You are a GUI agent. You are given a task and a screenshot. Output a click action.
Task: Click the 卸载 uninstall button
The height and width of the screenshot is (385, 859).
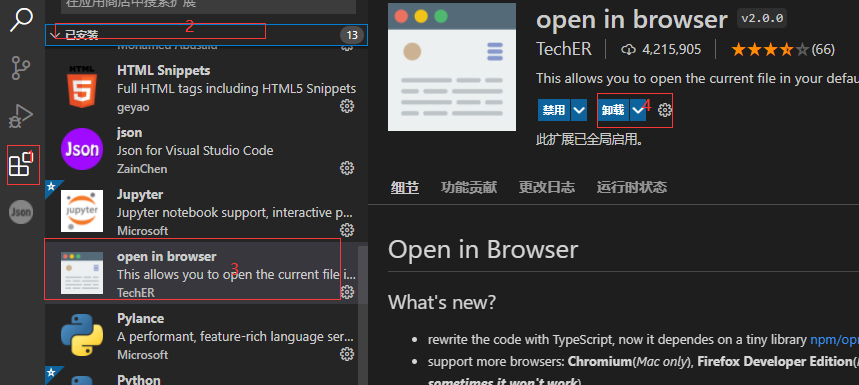613,110
